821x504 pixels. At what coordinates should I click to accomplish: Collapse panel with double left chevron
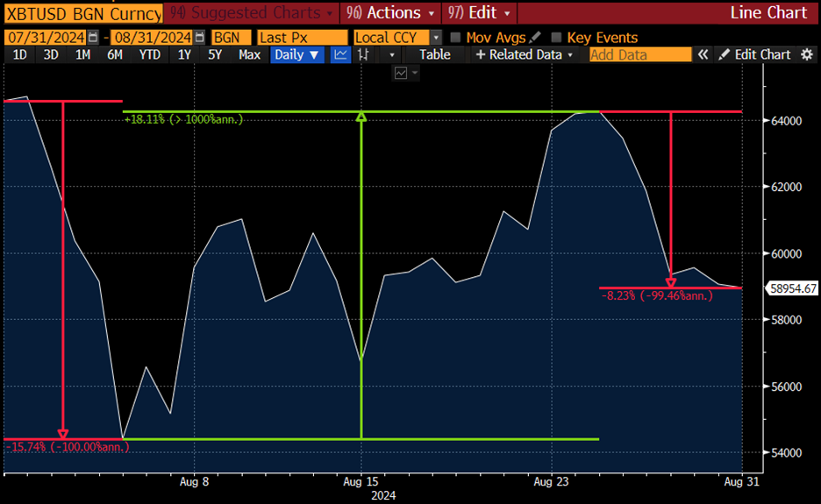[x=703, y=55]
